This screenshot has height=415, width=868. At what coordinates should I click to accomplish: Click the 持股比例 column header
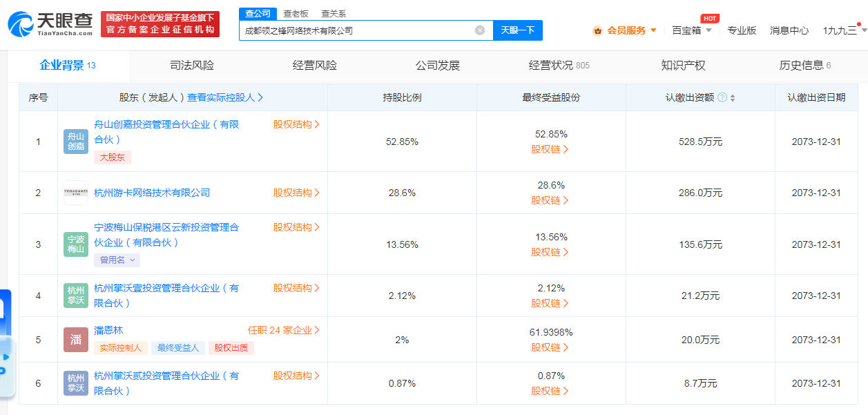tap(402, 98)
